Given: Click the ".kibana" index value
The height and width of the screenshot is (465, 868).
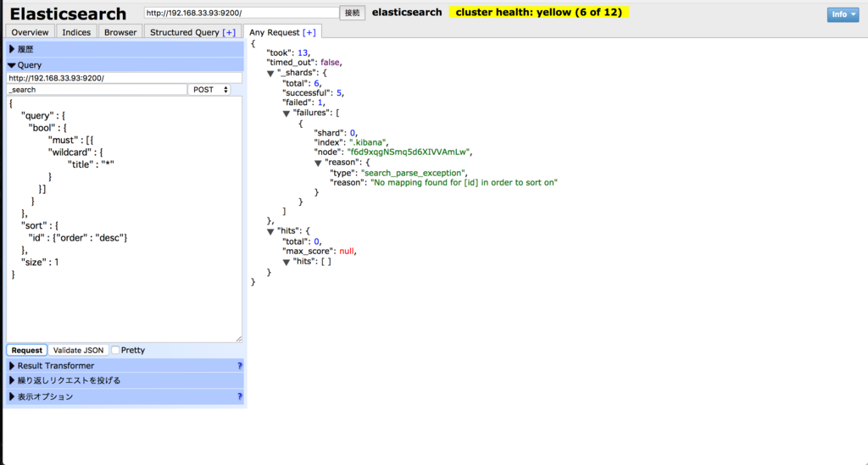Looking at the screenshot, I should pos(368,142).
